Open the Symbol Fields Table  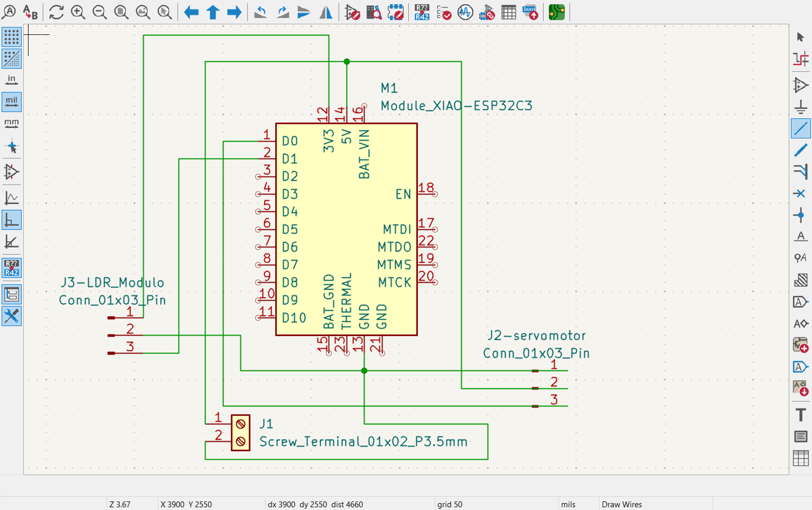pyautogui.click(x=508, y=12)
